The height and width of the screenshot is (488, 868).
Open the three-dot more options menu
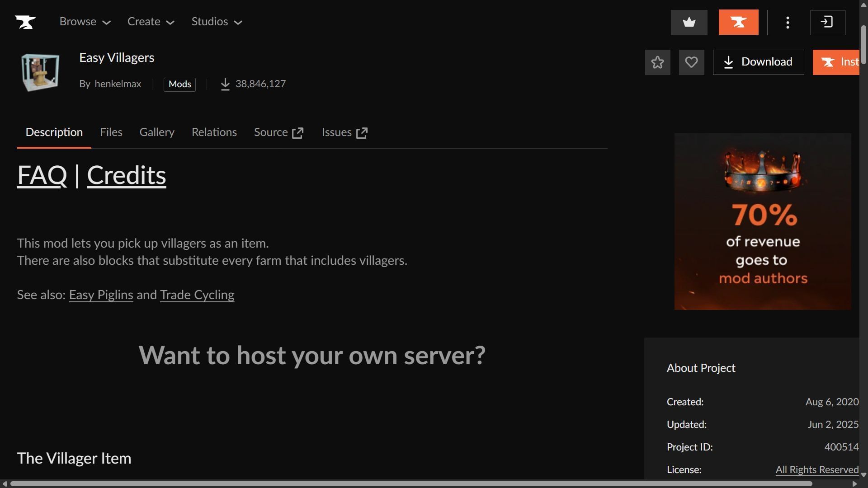788,23
